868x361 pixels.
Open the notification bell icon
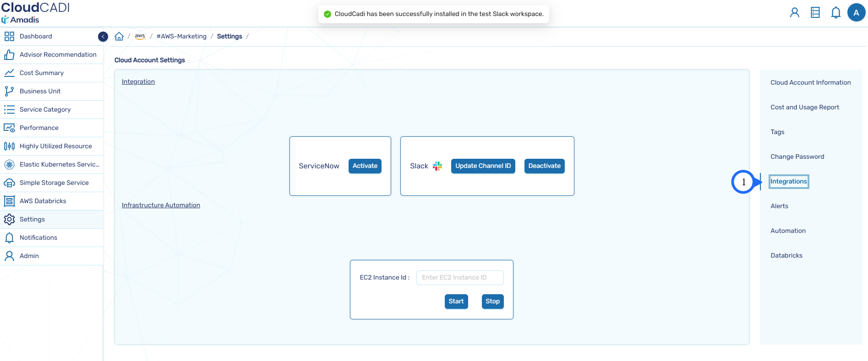[835, 12]
